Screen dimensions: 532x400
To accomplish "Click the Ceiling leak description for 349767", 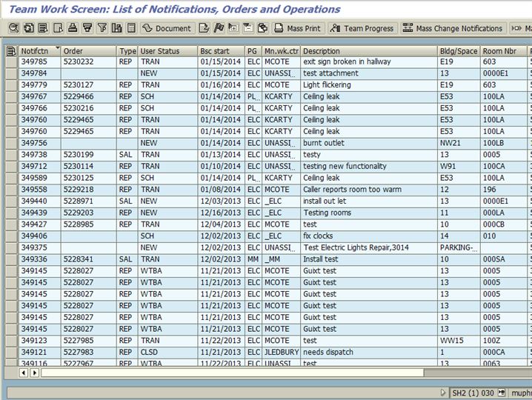I will [321, 97].
